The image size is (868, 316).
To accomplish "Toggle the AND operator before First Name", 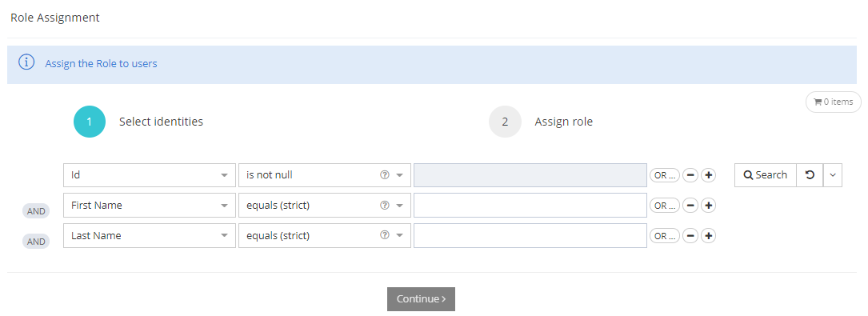I will 36,211.
